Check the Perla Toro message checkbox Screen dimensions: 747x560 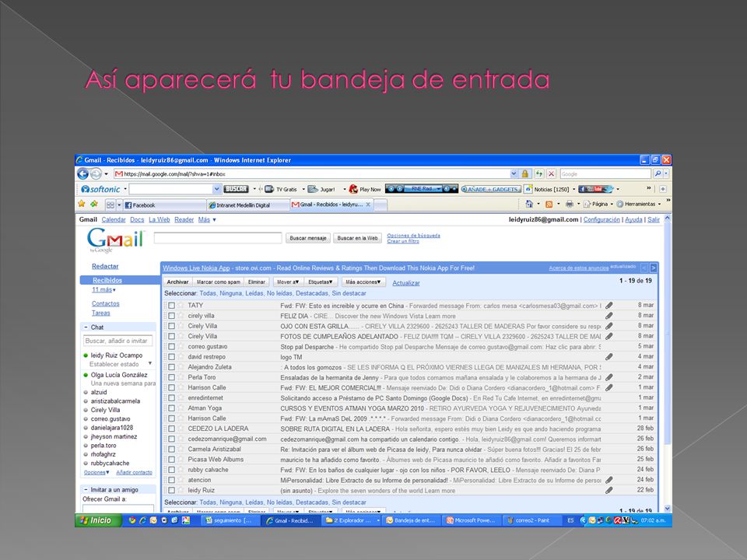tap(171, 377)
